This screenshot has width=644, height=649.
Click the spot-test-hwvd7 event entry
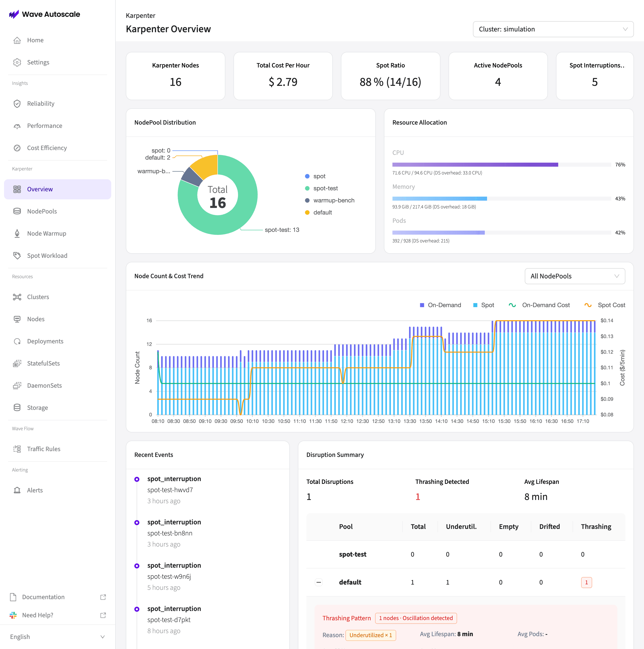coord(171,490)
